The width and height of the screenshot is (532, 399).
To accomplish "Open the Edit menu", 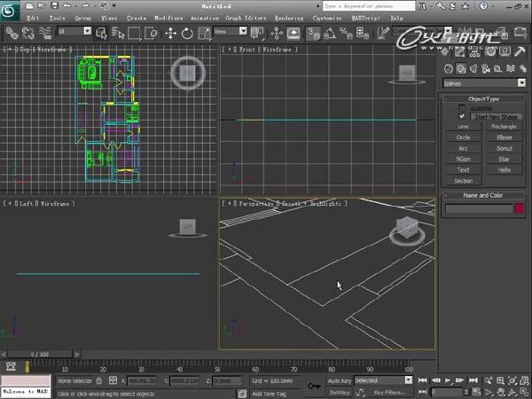I will 33,18.
